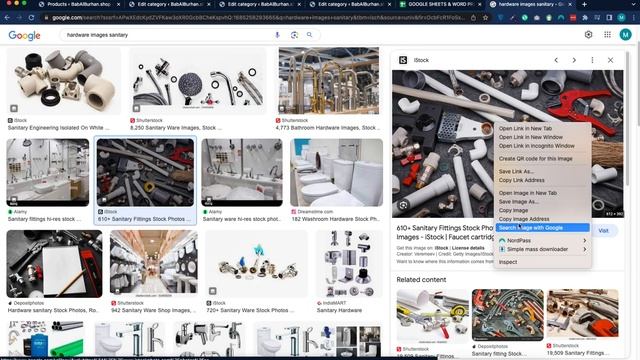
Task: Open the 720+ Sanitary Ware Stock Photos thumbnail
Action: click(256, 264)
